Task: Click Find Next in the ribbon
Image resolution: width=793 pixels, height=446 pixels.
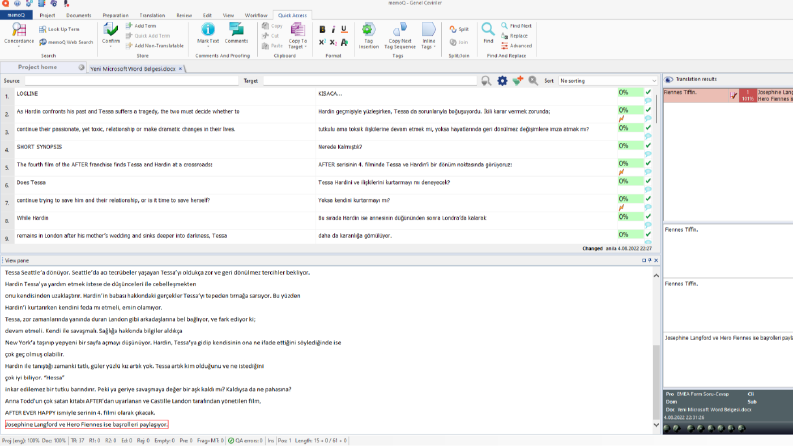Action: 516,26
